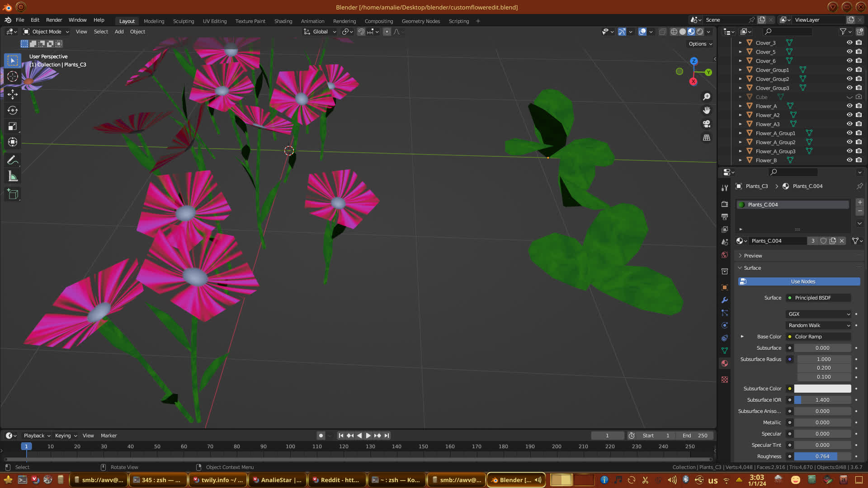Open the Random Walk subsurface method dropdown
Screen dimensions: 868x488
point(819,325)
